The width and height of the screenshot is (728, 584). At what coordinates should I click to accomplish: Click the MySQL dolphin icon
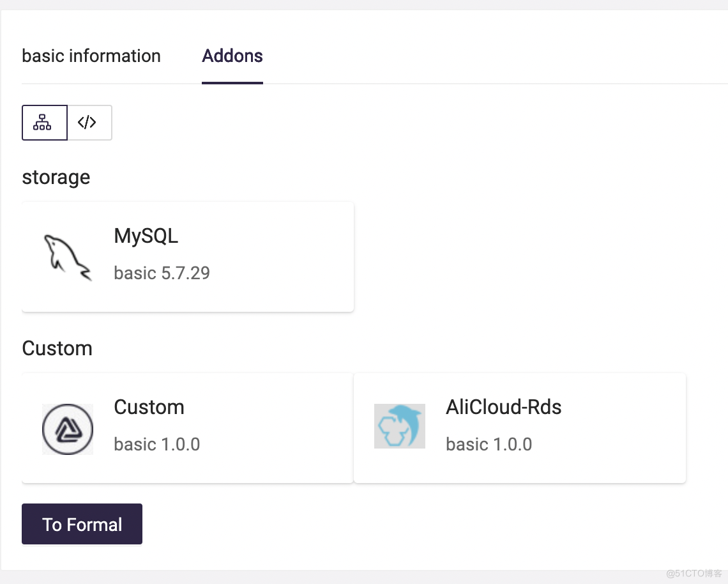pyautogui.click(x=66, y=256)
